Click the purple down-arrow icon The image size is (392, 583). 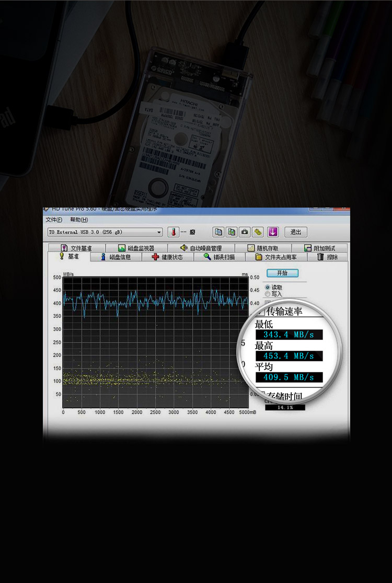click(273, 232)
